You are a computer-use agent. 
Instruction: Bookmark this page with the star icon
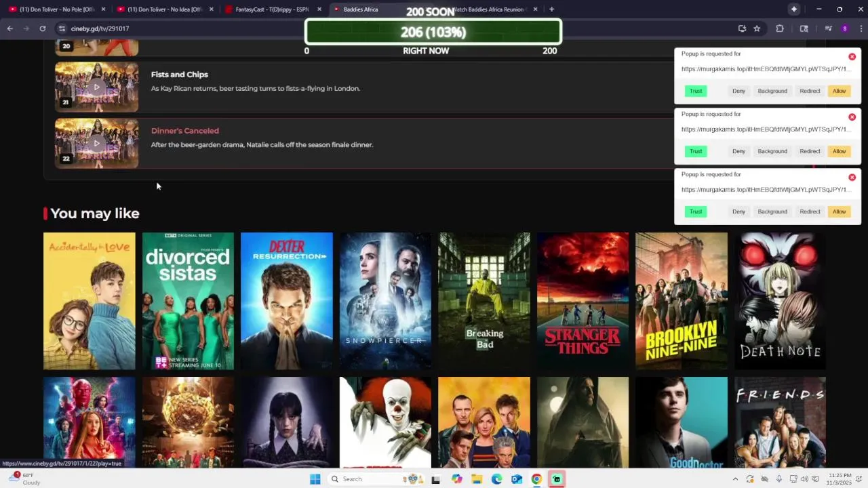(x=757, y=28)
